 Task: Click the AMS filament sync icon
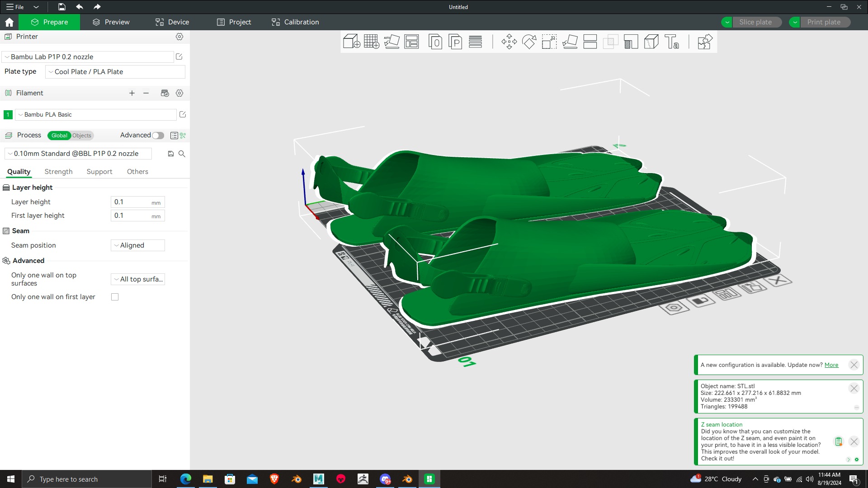165,93
